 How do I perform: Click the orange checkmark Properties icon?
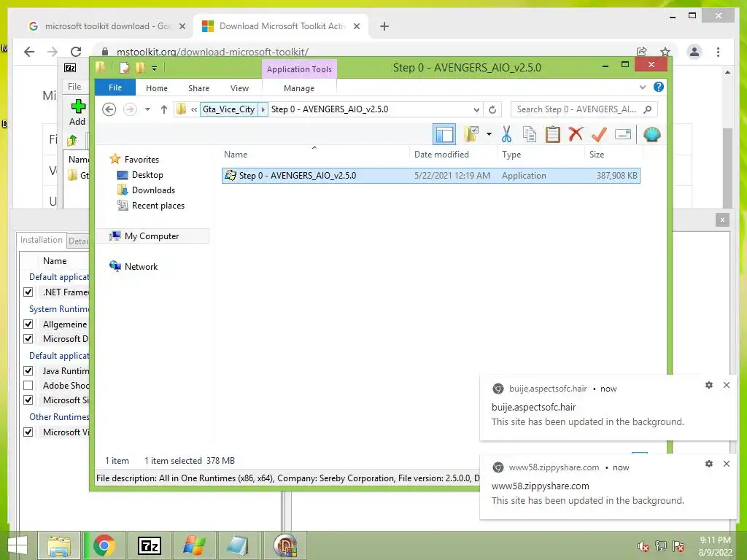pos(600,134)
